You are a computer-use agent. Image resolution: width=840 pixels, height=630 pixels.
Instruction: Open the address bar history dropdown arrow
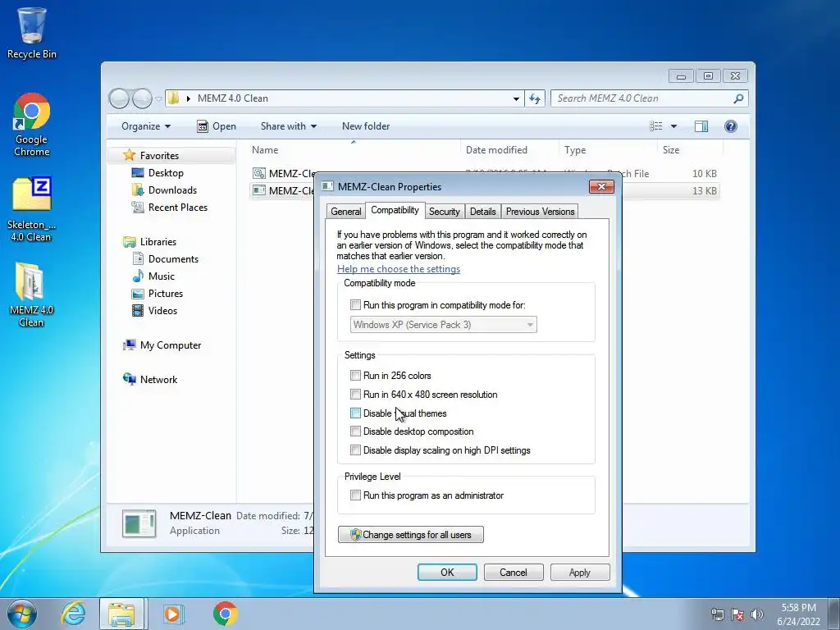tap(516, 98)
